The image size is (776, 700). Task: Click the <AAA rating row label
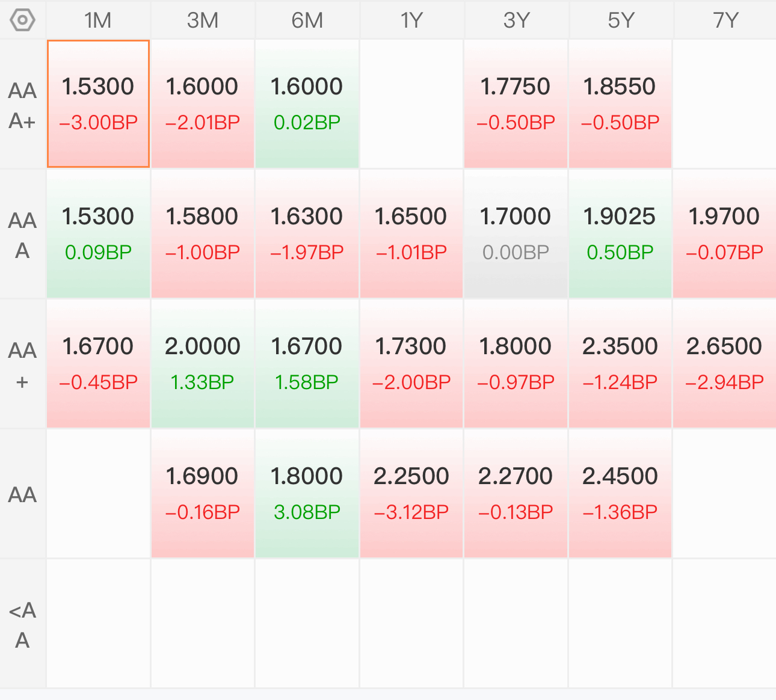point(23,624)
